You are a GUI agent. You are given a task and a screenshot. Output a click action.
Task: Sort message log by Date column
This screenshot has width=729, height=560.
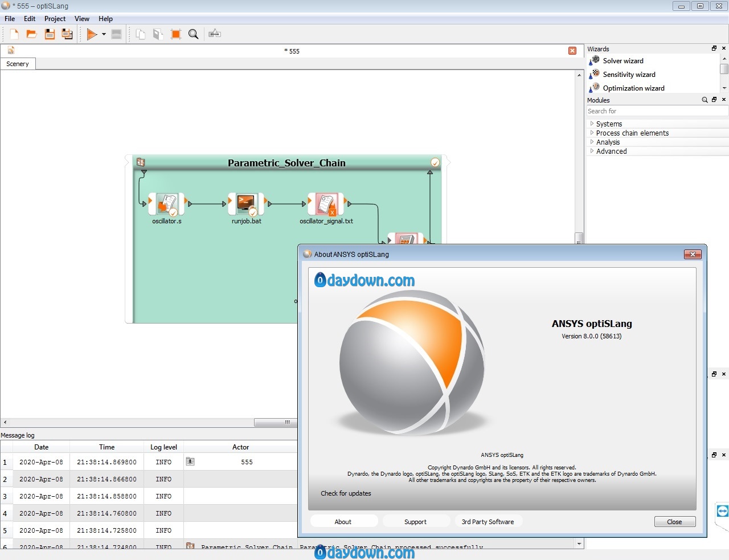41,447
